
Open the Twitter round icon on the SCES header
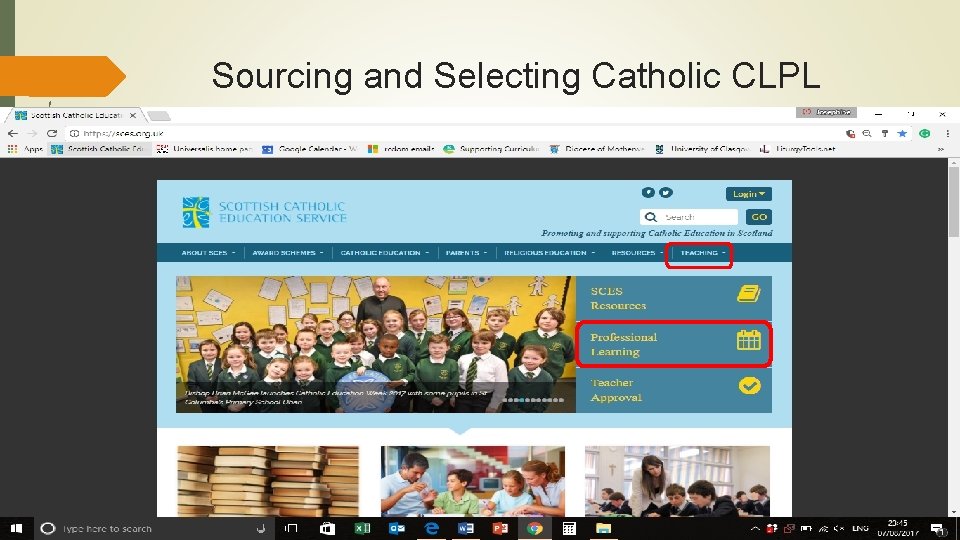(666, 192)
